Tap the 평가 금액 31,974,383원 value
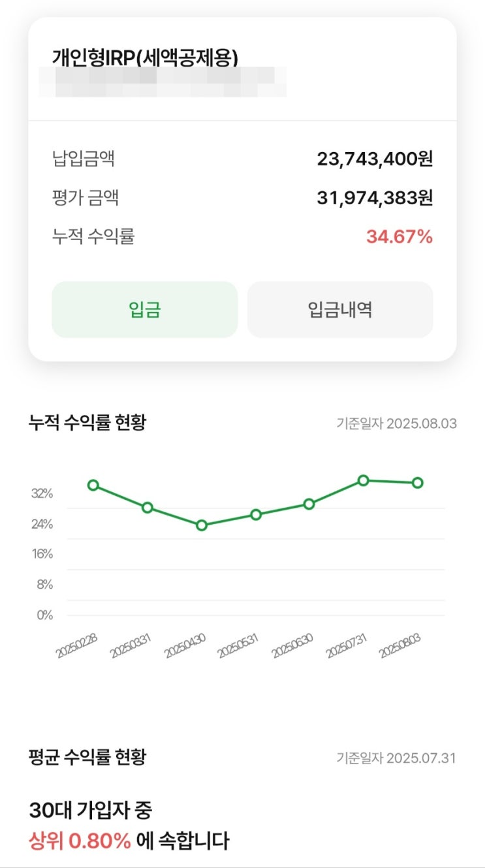This screenshot has width=485, height=868. point(375,197)
